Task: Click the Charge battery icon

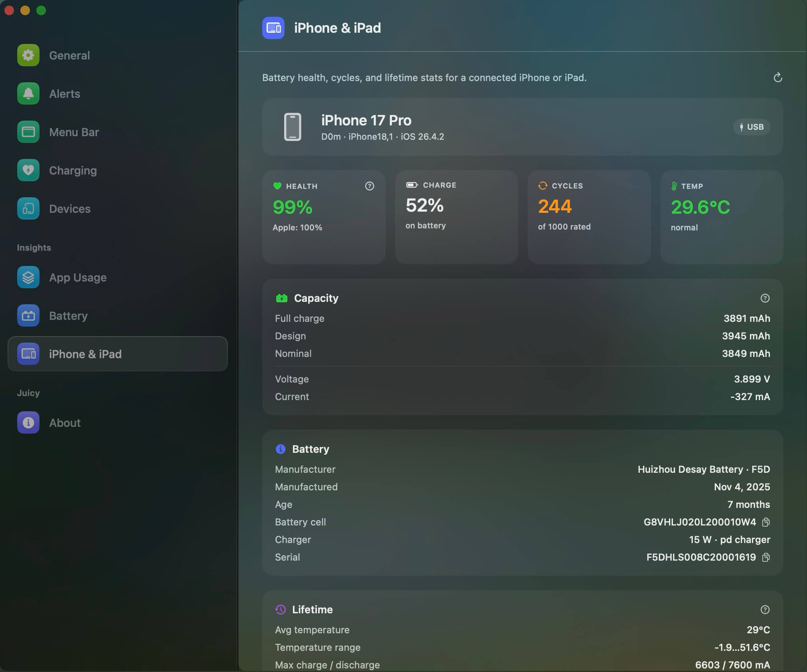Action: point(411,185)
